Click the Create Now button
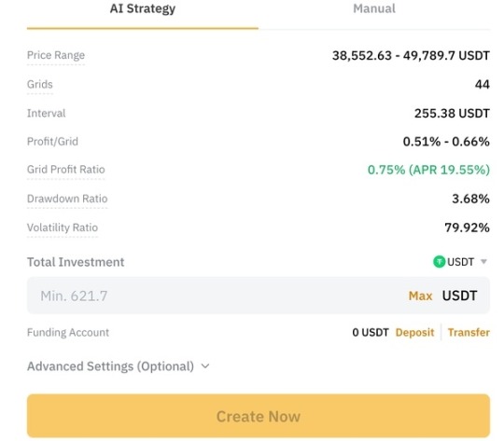The image size is (504, 441). [259, 416]
